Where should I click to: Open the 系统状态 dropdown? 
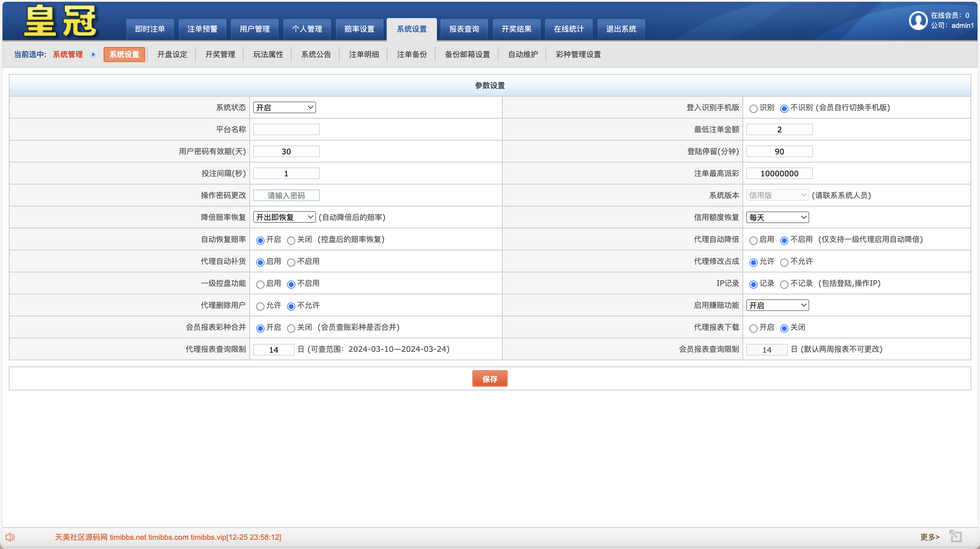(284, 108)
